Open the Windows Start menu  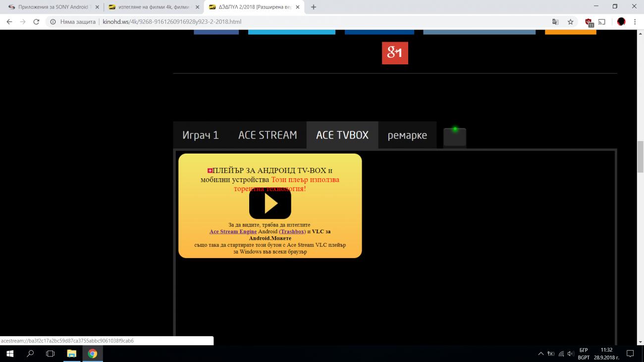(x=10, y=354)
